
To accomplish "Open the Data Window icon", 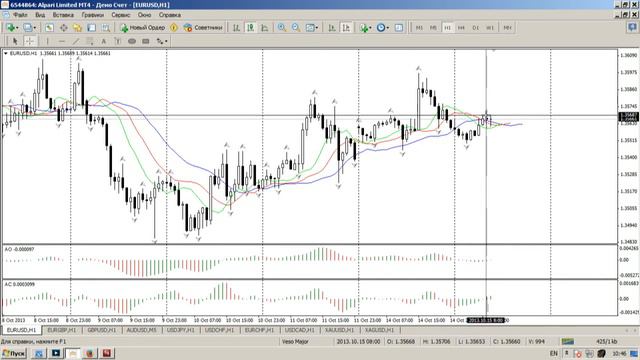I will pos(63,28).
